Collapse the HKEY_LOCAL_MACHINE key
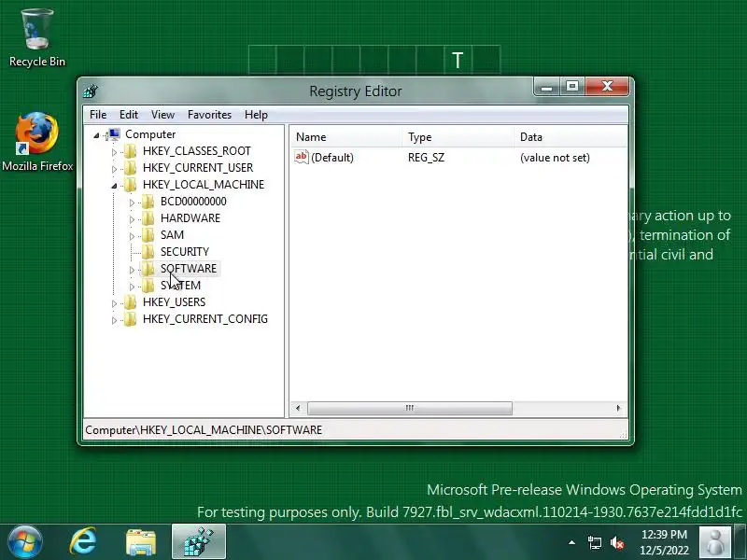Image resolution: width=747 pixels, height=560 pixels. (114, 186)
